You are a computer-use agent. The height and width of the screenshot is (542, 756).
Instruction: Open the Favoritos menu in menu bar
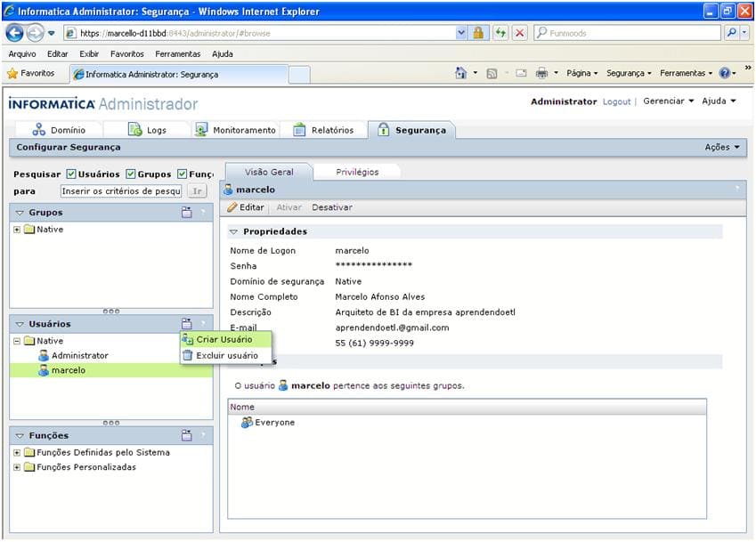[127, 54]
